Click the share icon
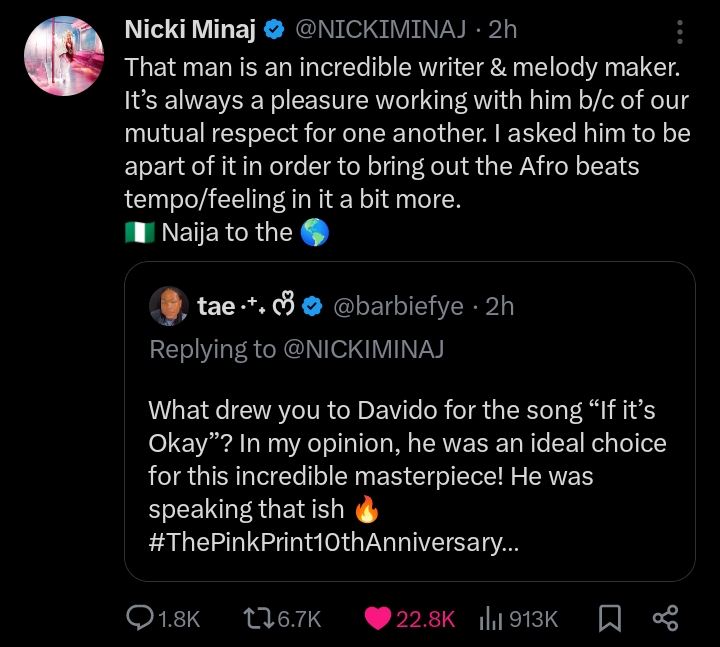The width and height of the screenshot is (720, 647). 665,618
